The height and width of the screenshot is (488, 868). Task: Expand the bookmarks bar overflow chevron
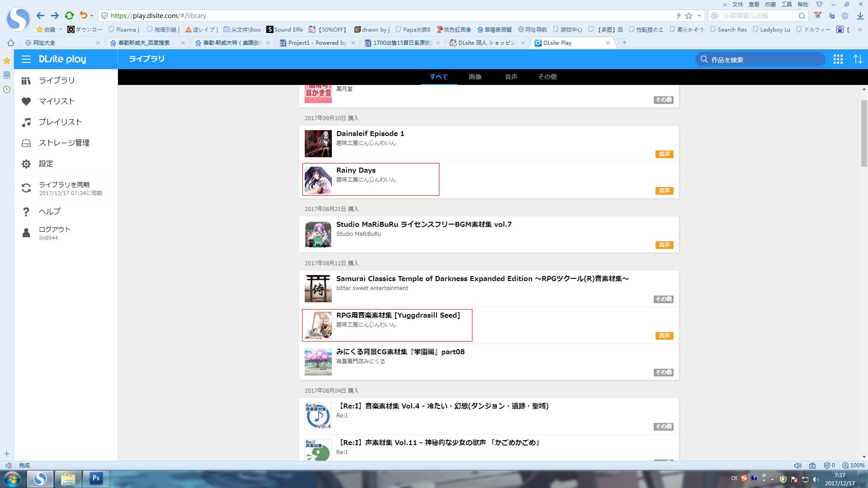tap(859, 29)
